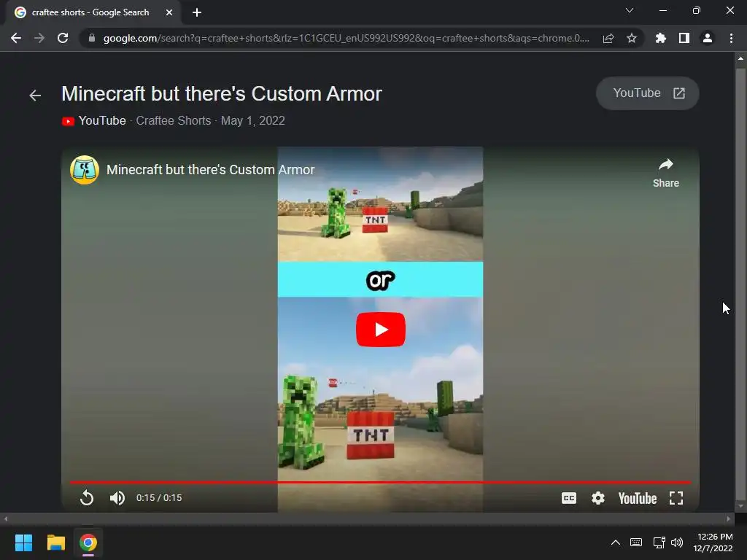
Task: Click Chrome icon in taskbar
Action: pyautogui.click(x=88, y=542)
